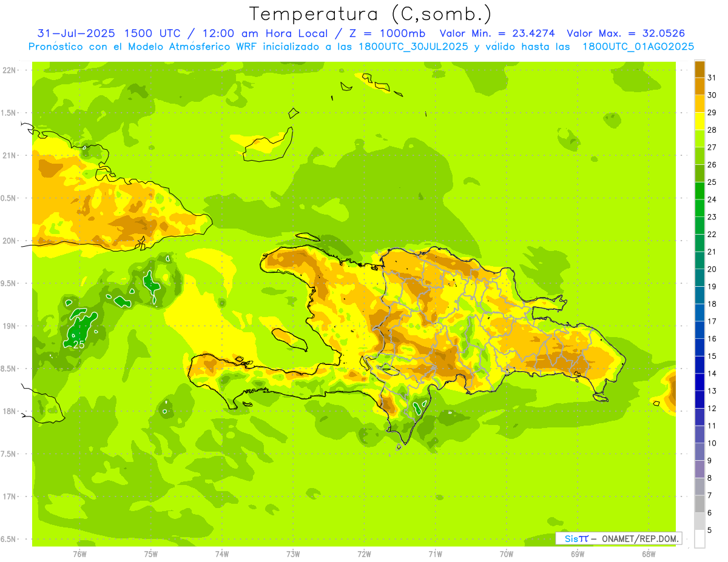Click the "30" color bar label
This screenshot has height=562, width=728.
712,95
